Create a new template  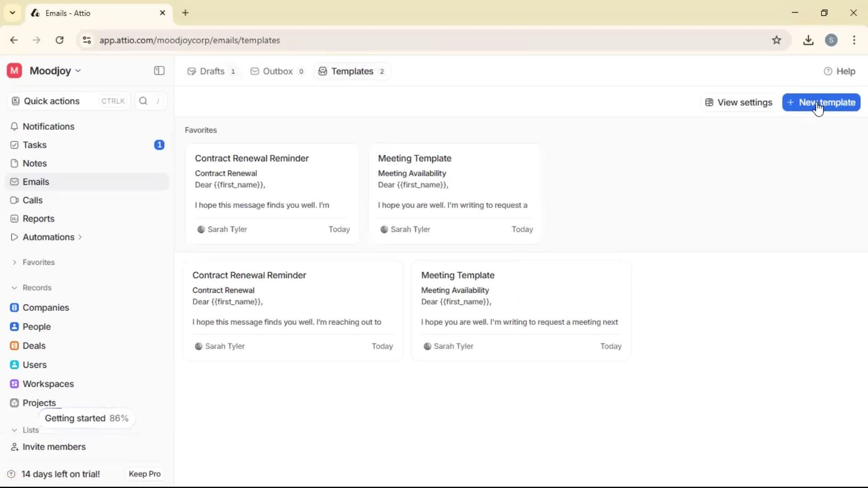(x=821, y=102)
